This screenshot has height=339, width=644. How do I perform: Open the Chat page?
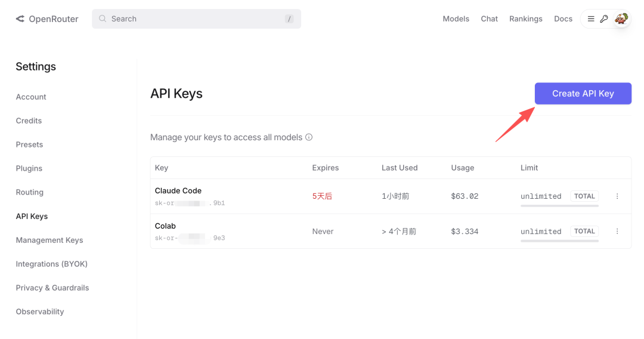coord(489,19)
